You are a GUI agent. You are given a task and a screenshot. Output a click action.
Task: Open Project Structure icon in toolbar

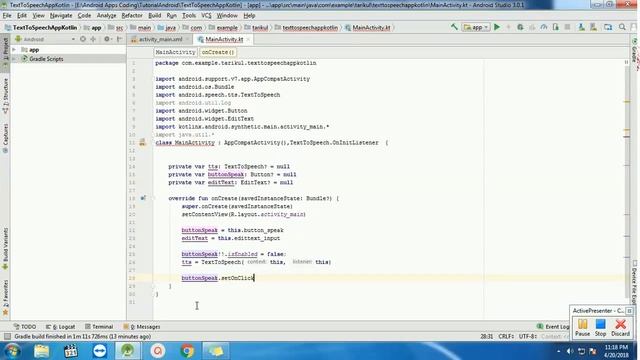[608, 27]
